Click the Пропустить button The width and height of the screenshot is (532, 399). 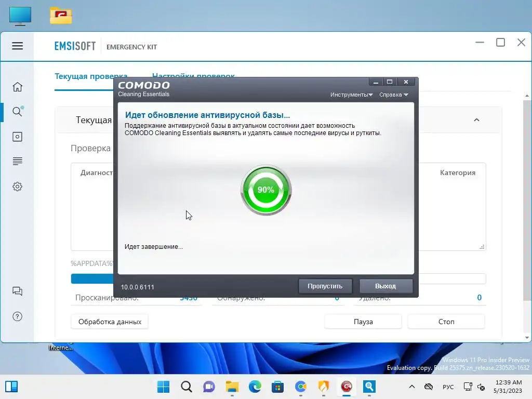point(325,286)
